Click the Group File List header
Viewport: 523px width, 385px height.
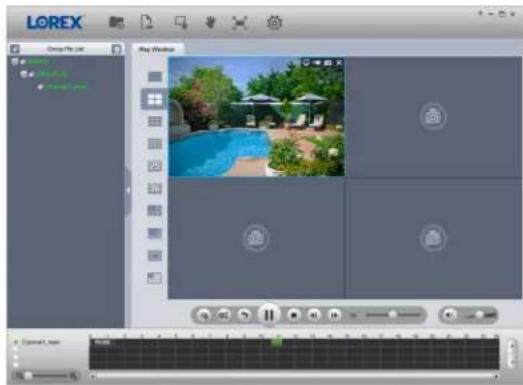point(65,49)
